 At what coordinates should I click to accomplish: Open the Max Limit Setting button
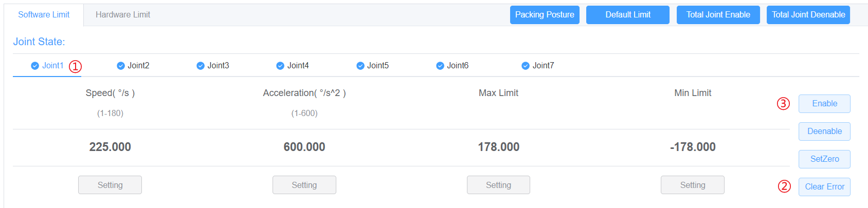(498, 185)
